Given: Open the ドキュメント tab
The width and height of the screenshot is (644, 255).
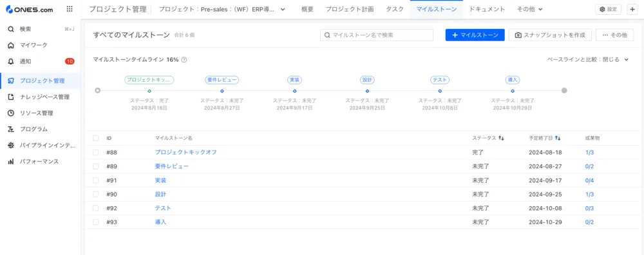Looking at the screenshot, I should [487, 9].
